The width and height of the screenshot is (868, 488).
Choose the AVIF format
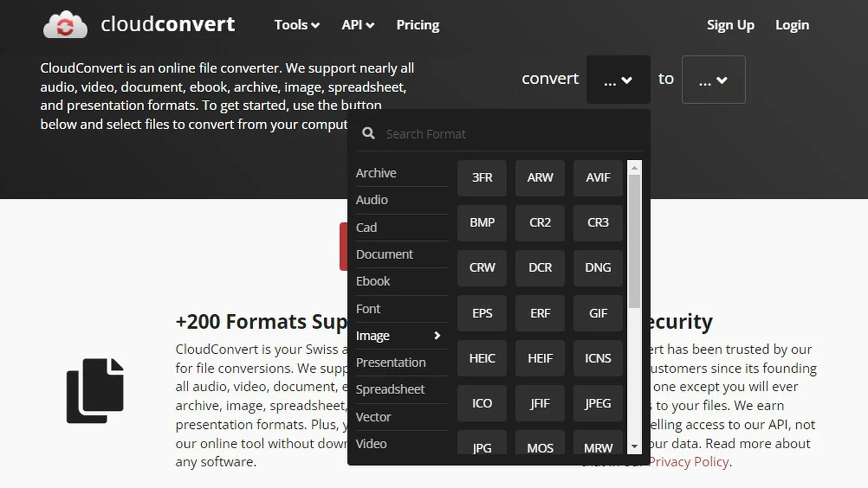598,178
